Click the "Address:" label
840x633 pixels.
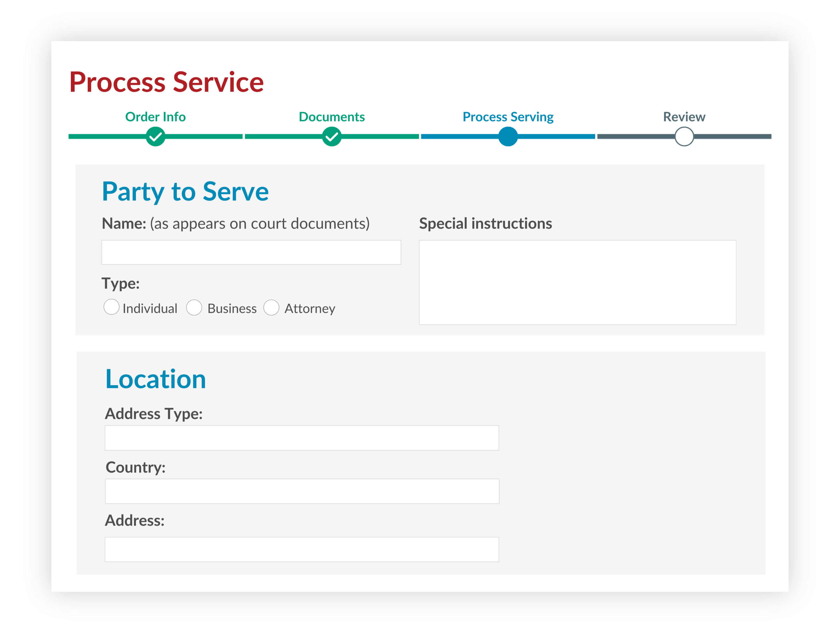coord(135,521)
